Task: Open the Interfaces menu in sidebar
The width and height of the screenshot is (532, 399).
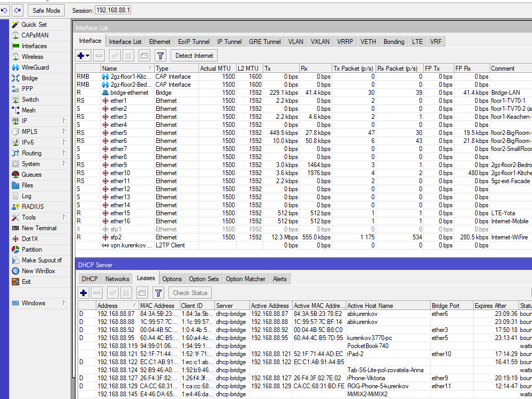Action: 34,46
